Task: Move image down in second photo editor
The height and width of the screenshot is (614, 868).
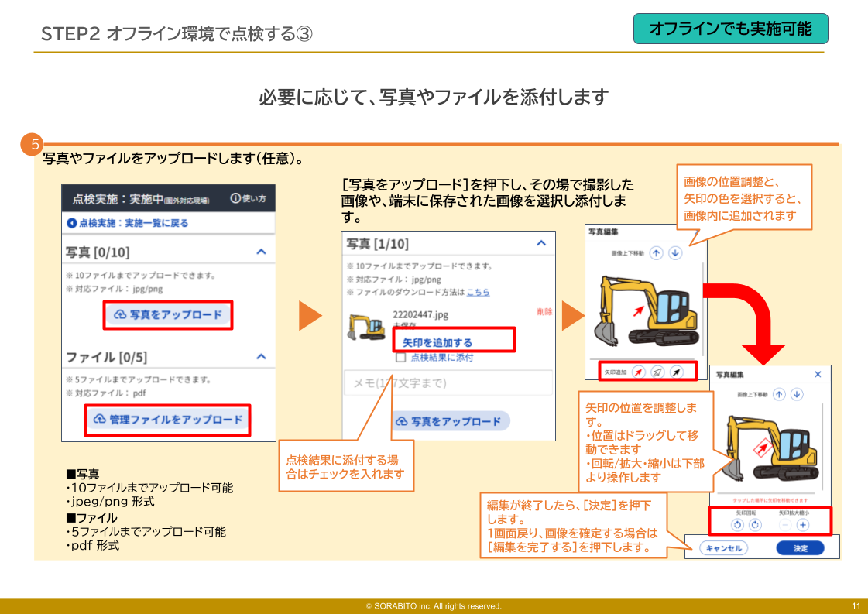Action: 797,394
